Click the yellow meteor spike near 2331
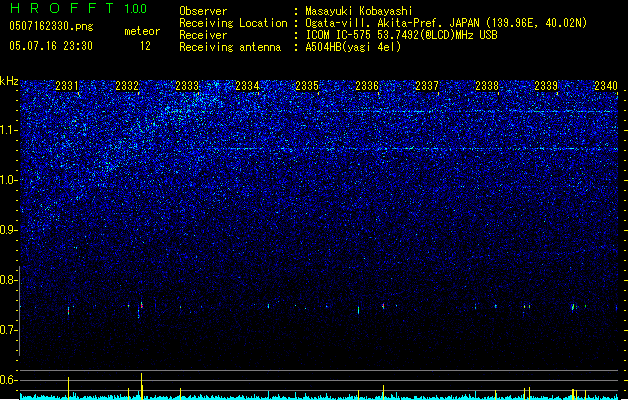 (x=68, y=388)
